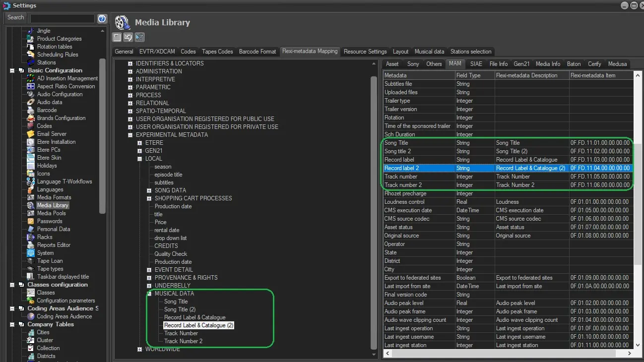Click the Aspect Ratio Conversion icon
The width and height of the screenshot is (644, 362).
31,86
